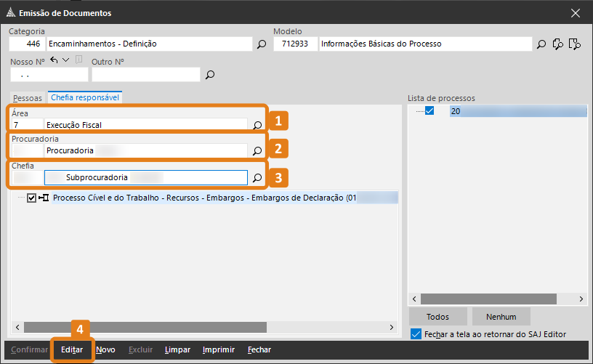Click the Nenhum button
The width and height of the screenshot is (593, 364).
pos(501,317)
